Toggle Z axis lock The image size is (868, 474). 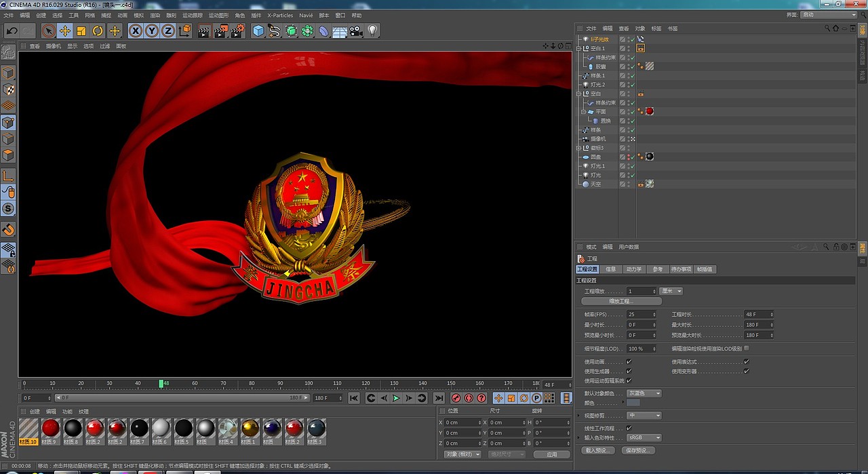[x=168, y=31]
